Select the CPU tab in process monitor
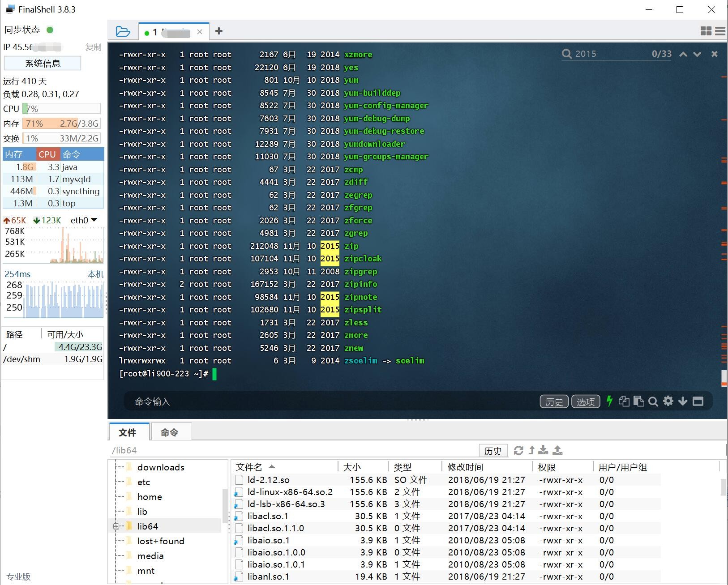 tap(47, 154)
